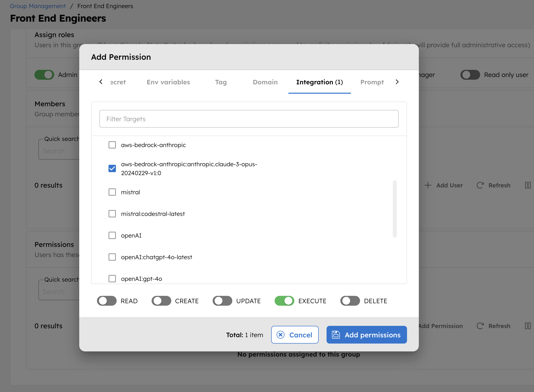The height and width of the screenshot is (392, 534).
Task: Click the Permissions Refresh icon
Action: [480, 326]
